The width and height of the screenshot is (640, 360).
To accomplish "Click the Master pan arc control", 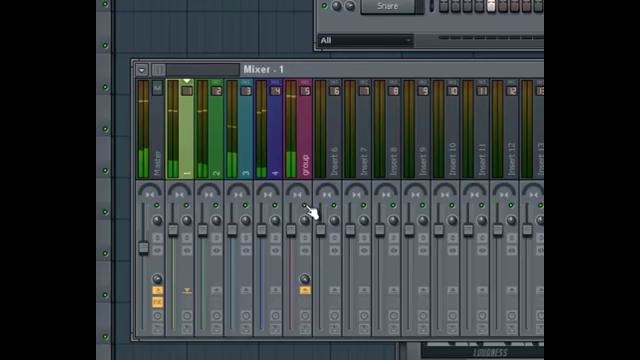I will coord(150,190).
